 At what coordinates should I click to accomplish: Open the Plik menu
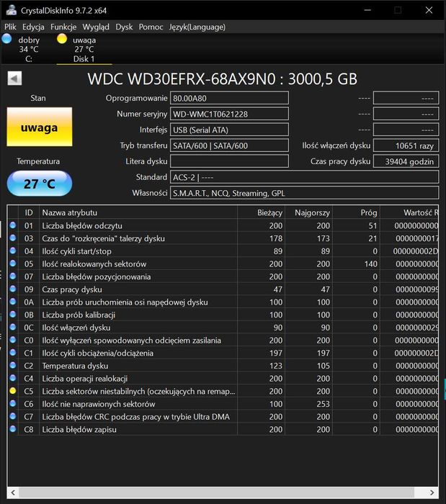click(10, 27)
